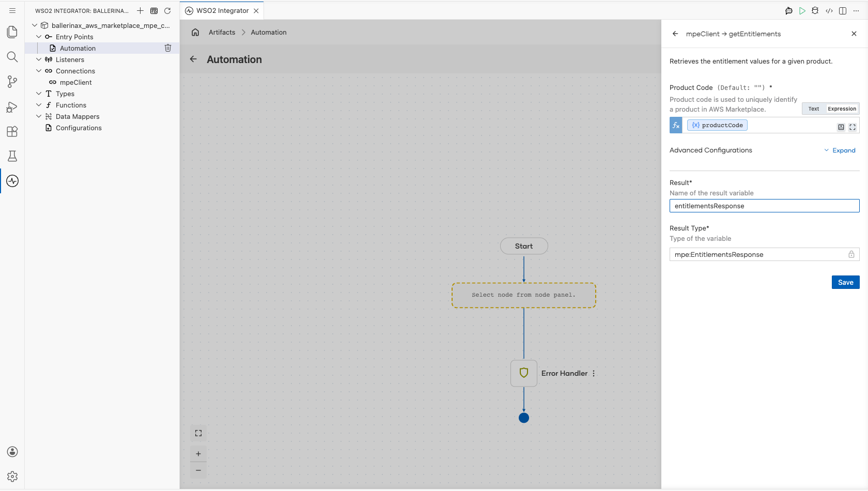Open the Accounts icon
Screen dimensions: 868x491
(x=12, y=452)
